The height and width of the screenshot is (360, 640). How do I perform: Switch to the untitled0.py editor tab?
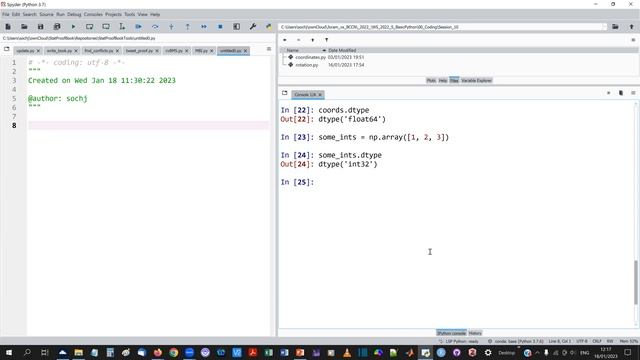pos(231,51)
